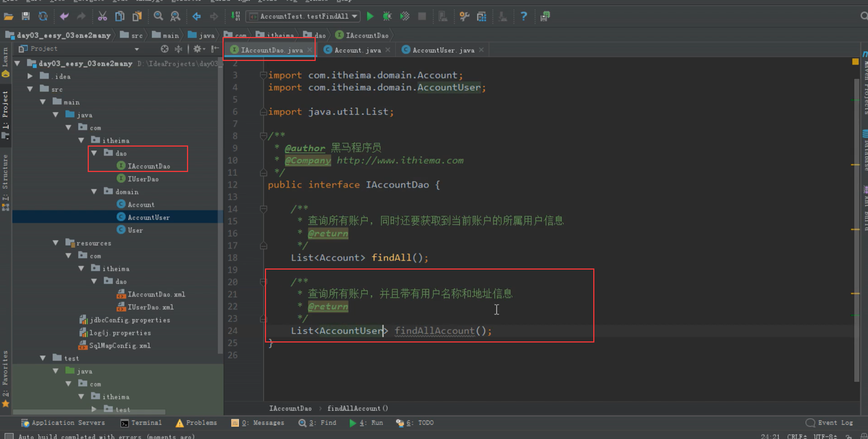Click the Undo arrow icon
Screen dimensions: 868x439
(x=64, y=16)
